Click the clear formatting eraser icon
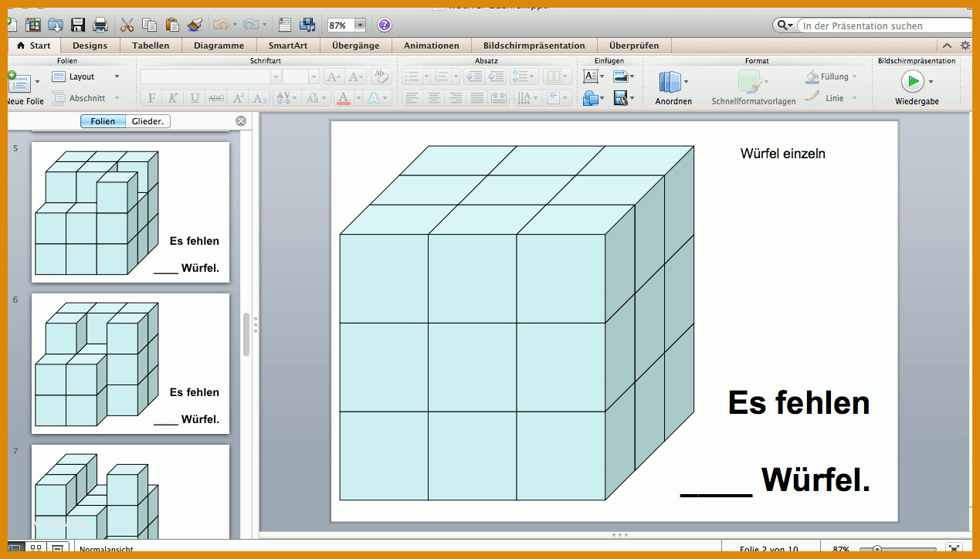Image resolution: width=980 pixels, height=559 pixels. coord(380,76)
